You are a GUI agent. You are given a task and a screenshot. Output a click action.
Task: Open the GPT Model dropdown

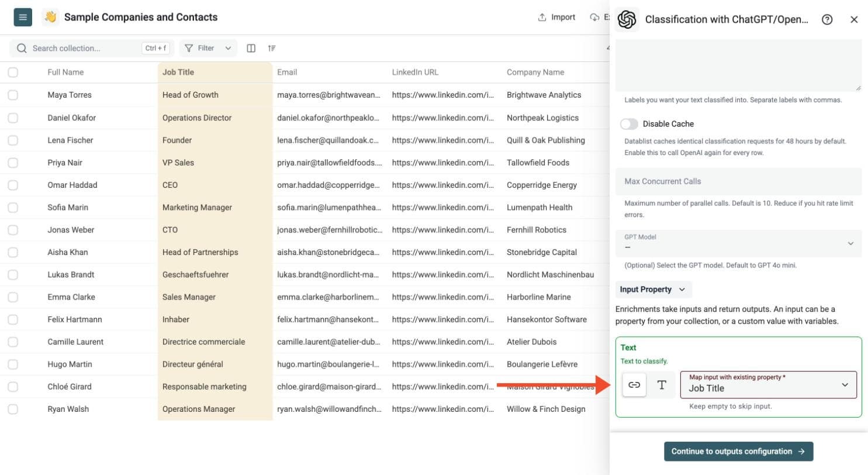[738, 243]
